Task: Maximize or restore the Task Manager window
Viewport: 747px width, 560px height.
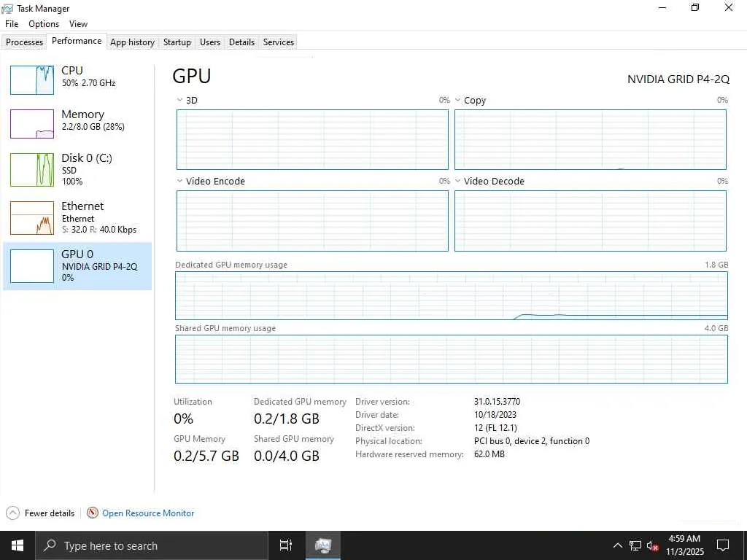Action: pos(695,7)
